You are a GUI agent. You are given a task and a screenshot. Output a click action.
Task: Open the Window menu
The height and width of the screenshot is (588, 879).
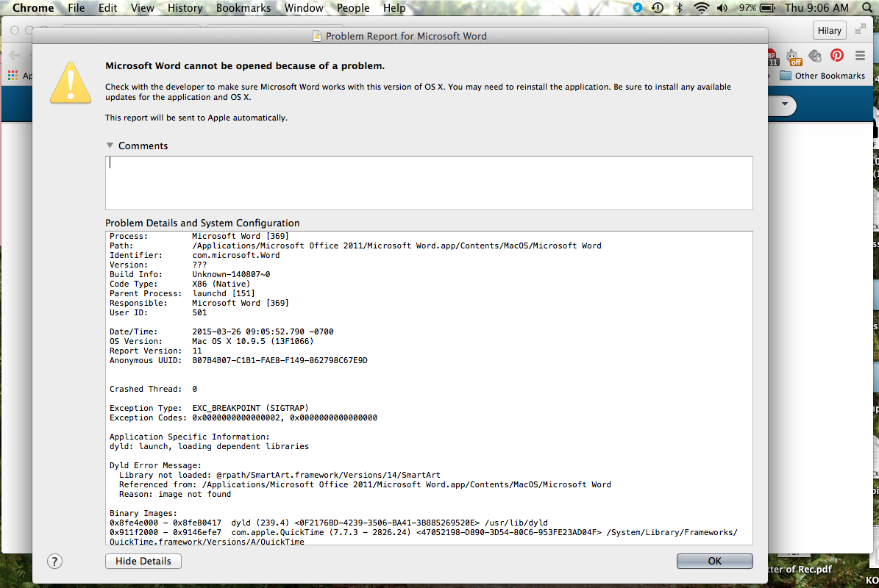click(304, 8)
